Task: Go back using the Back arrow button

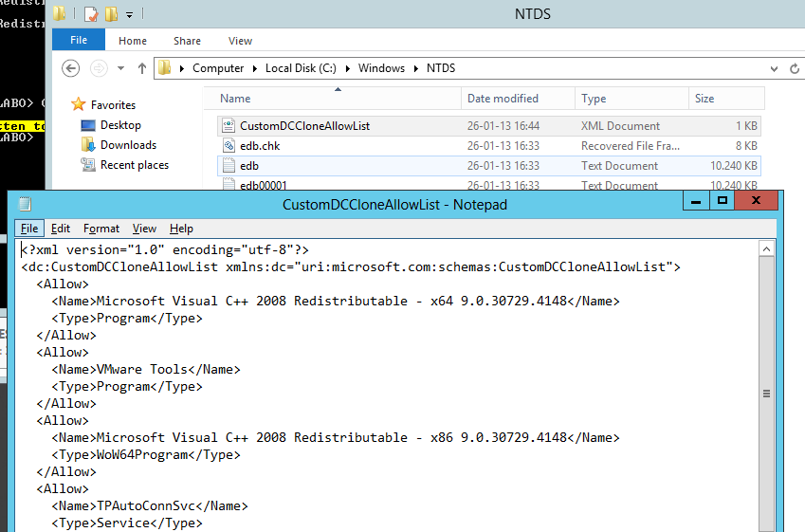Action: click(70, 68)
